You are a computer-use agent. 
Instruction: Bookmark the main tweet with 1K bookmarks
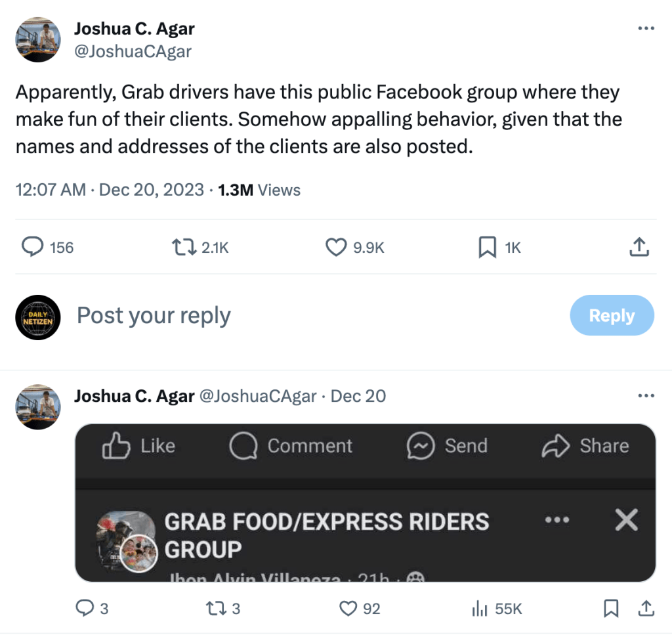point(486,247)
